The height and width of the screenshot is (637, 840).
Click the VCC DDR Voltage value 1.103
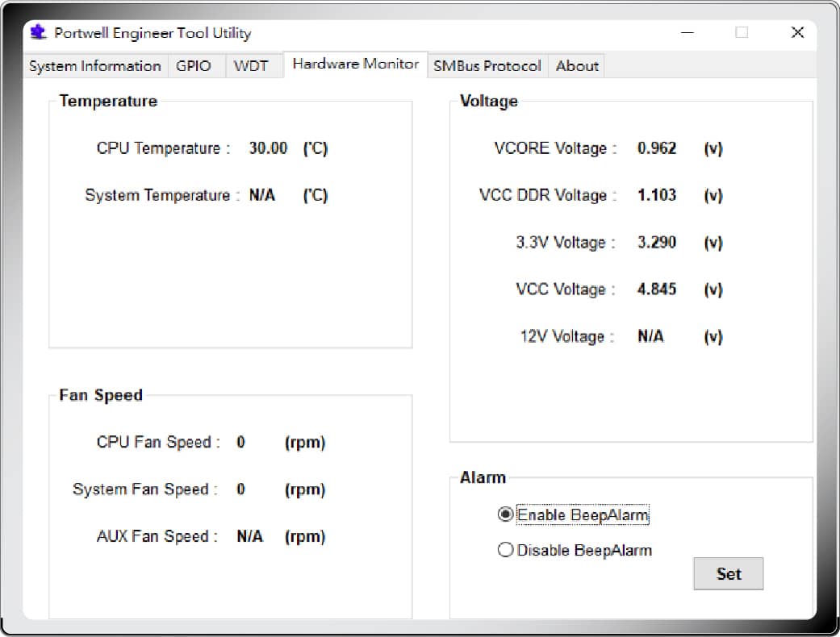coord(657,195)
